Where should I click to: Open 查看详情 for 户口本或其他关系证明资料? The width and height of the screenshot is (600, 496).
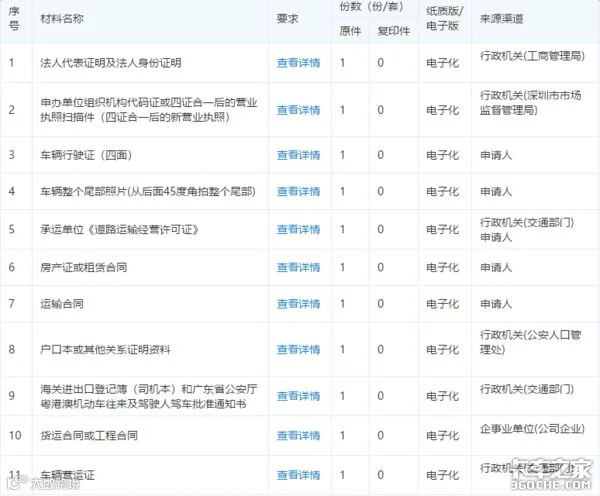(298, 349)
